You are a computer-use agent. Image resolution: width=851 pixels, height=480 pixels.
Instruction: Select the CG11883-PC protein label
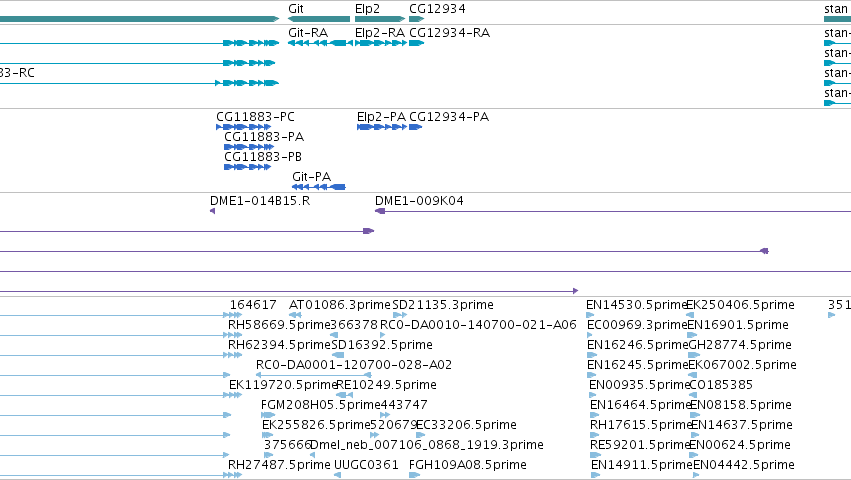[255, 117]
